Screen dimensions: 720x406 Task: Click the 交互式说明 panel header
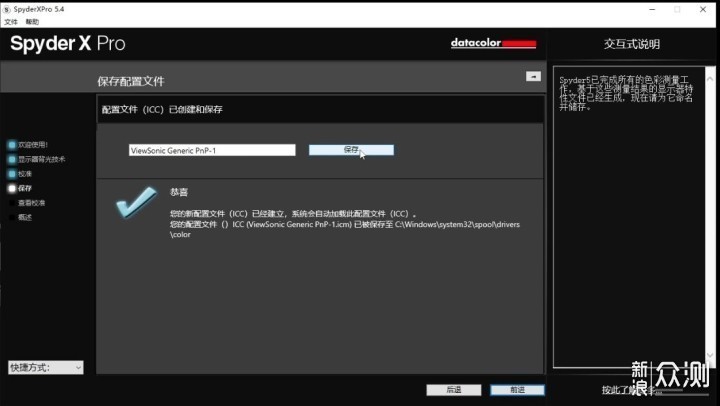pos(632,44)
